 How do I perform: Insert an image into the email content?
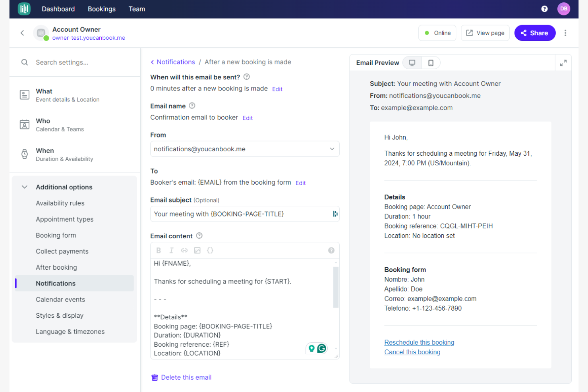click(x=197, y=250)
